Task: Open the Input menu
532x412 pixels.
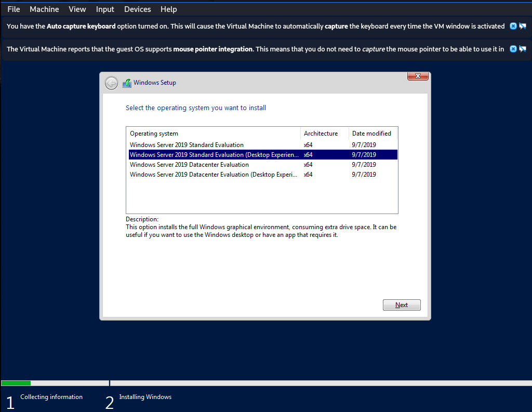Action: [x=105, y=9]
